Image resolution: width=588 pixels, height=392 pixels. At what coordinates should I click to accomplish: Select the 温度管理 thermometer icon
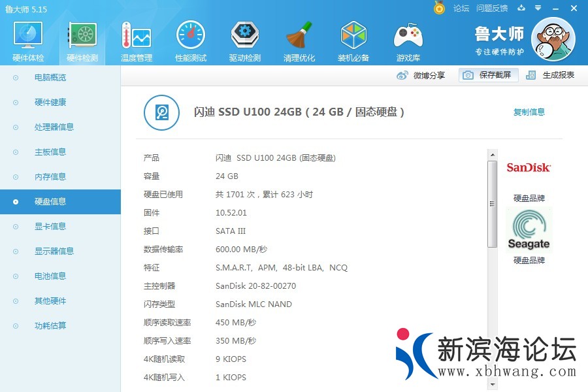click(x=136, y=37)
